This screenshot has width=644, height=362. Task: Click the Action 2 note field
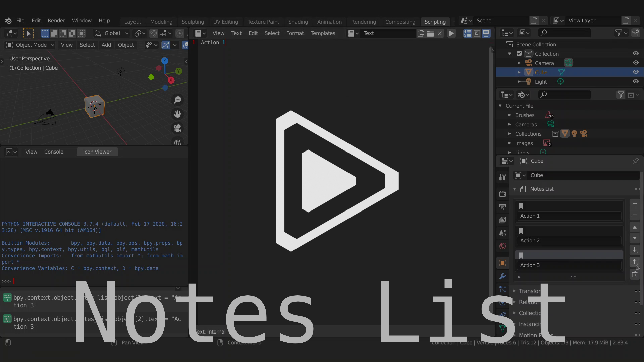[569, 241]
